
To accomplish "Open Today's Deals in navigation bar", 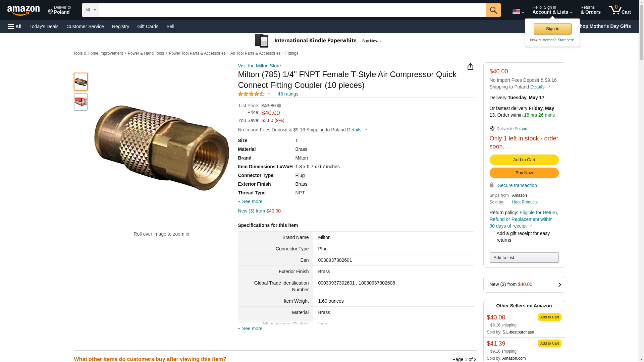I will (x=44, y=26).
